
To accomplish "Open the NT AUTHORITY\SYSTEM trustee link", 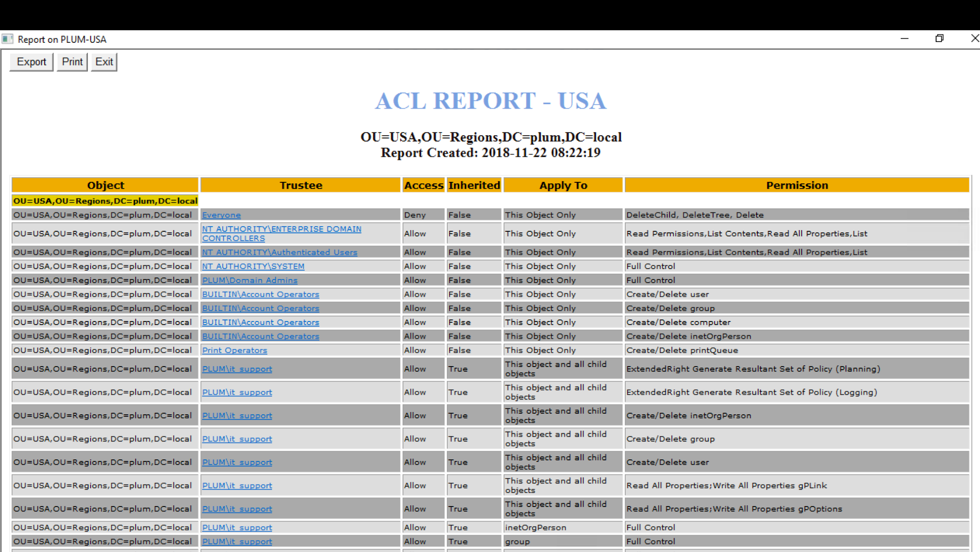I will 253,266.
